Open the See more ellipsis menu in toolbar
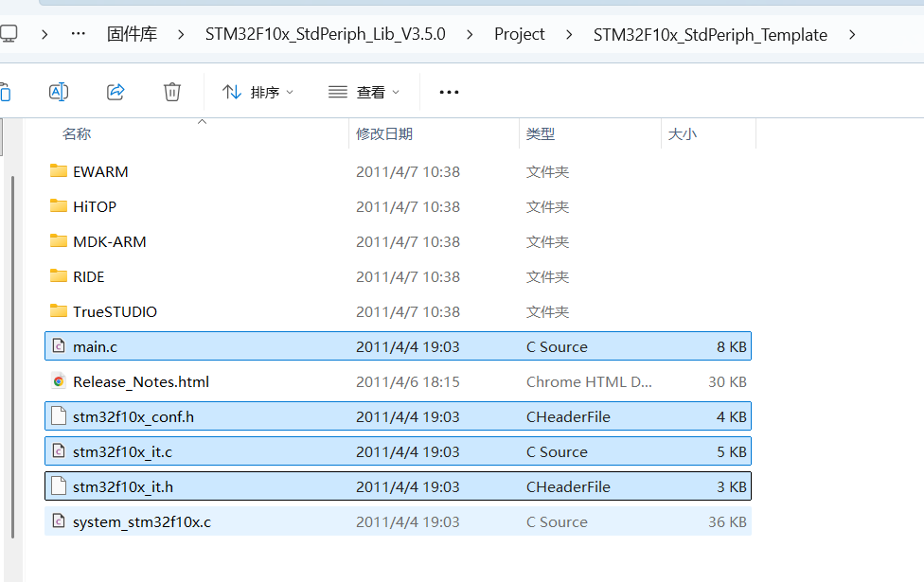The image size is (924, 582). click(x=449, y=92)
